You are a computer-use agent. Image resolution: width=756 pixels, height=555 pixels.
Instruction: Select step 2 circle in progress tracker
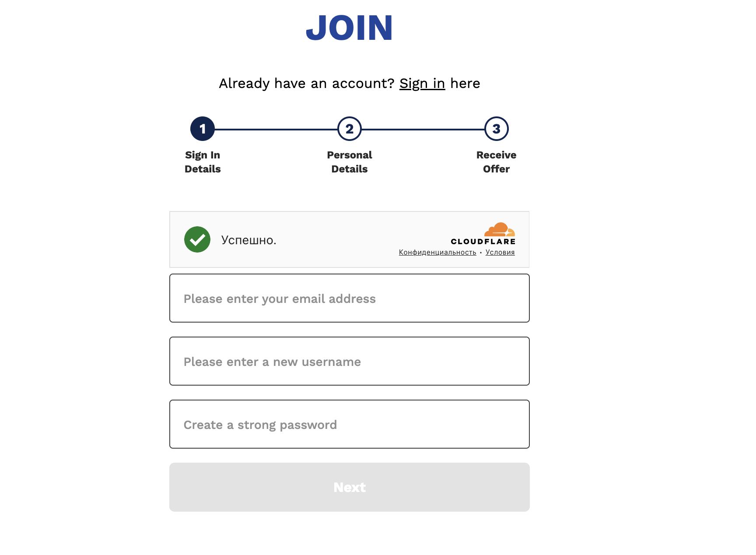click(x=350, y=129)
